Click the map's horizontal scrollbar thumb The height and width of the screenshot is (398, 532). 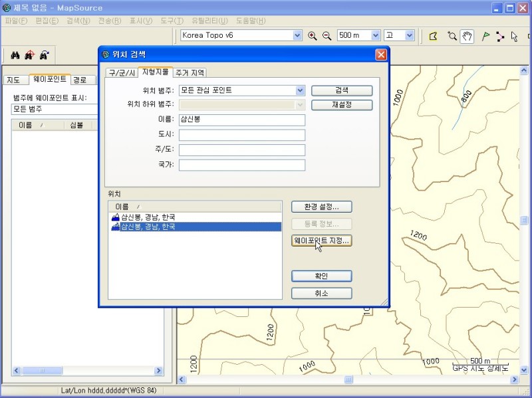[348, 379]
